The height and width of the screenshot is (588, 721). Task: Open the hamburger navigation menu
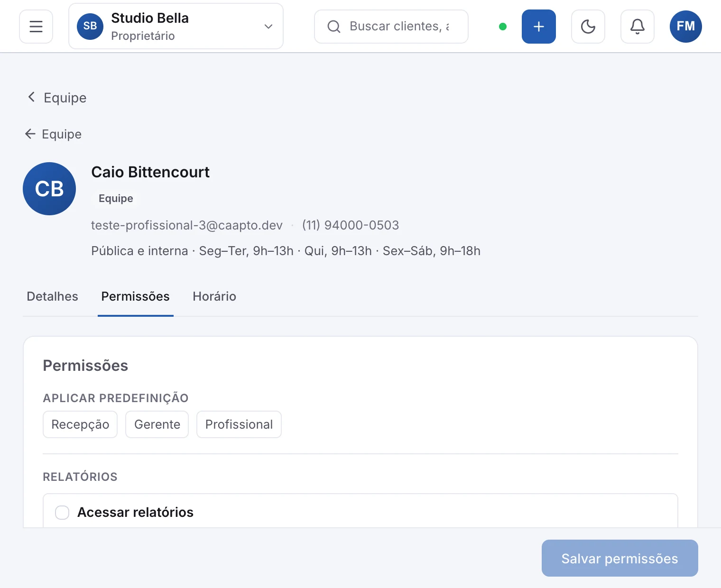click(x=36, y=27)
